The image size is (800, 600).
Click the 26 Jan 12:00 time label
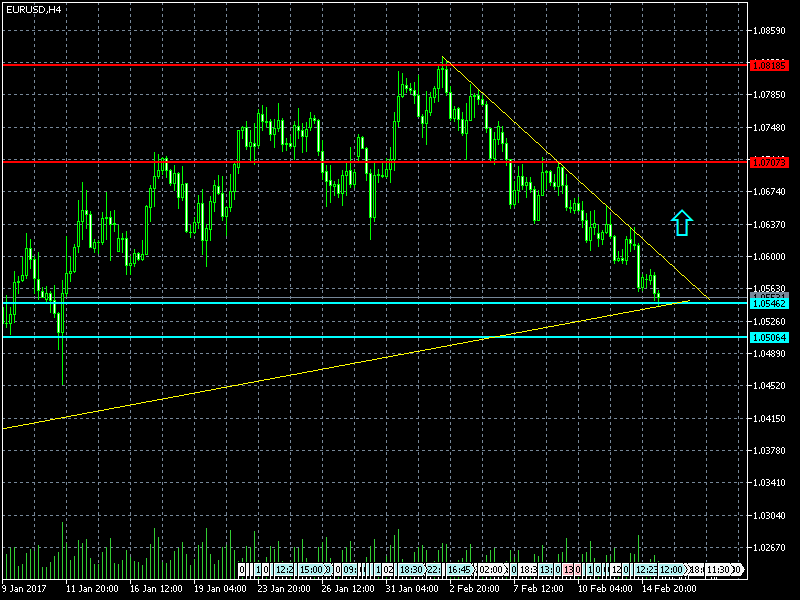point(348,589)
